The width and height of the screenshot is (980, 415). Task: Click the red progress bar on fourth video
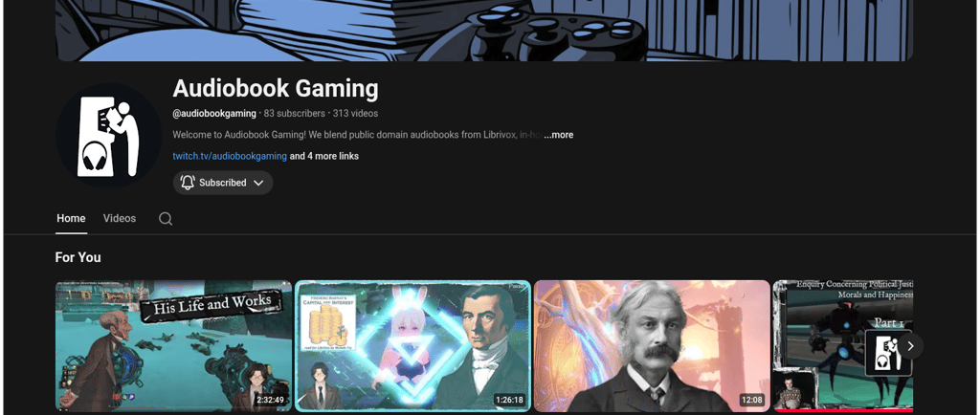click(843, 410)
